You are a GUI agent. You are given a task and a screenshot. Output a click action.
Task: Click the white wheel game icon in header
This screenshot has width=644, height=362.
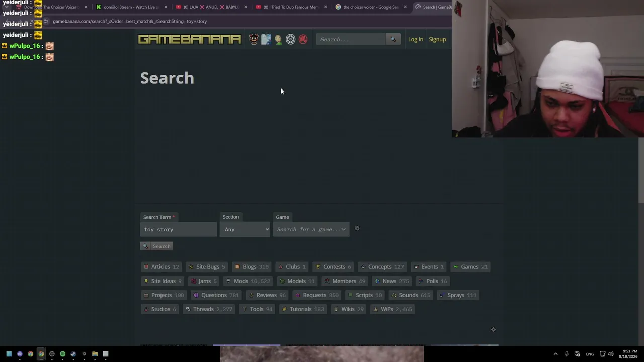pos(291,39)
